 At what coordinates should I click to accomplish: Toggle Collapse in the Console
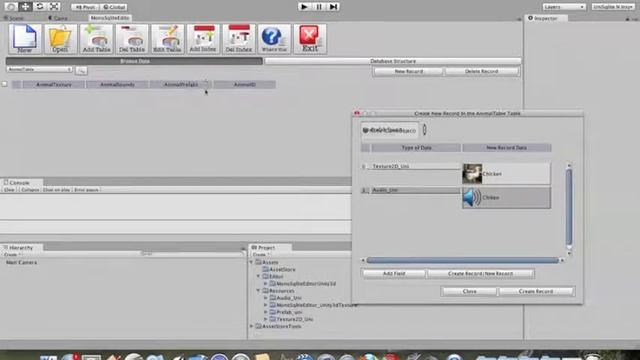click(x=30, y=190)
